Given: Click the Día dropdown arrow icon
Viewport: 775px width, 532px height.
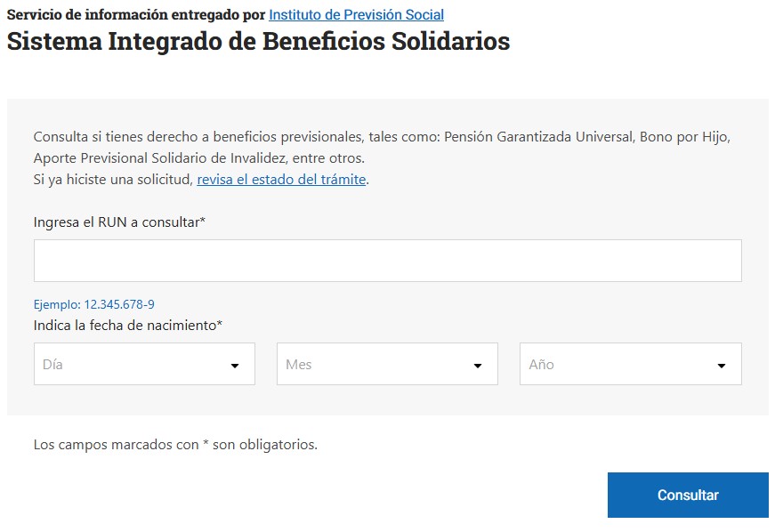Looking at the screenshot, I should 235,366.
